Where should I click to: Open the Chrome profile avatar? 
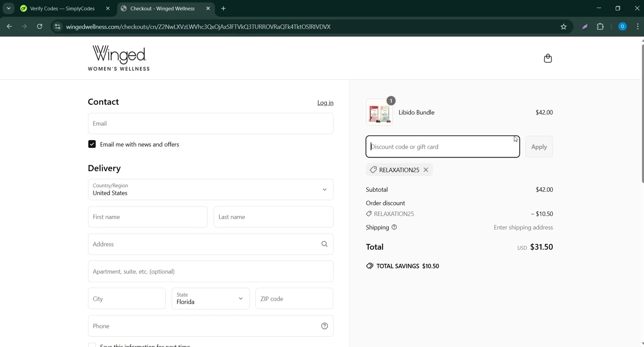coord(622,27)
